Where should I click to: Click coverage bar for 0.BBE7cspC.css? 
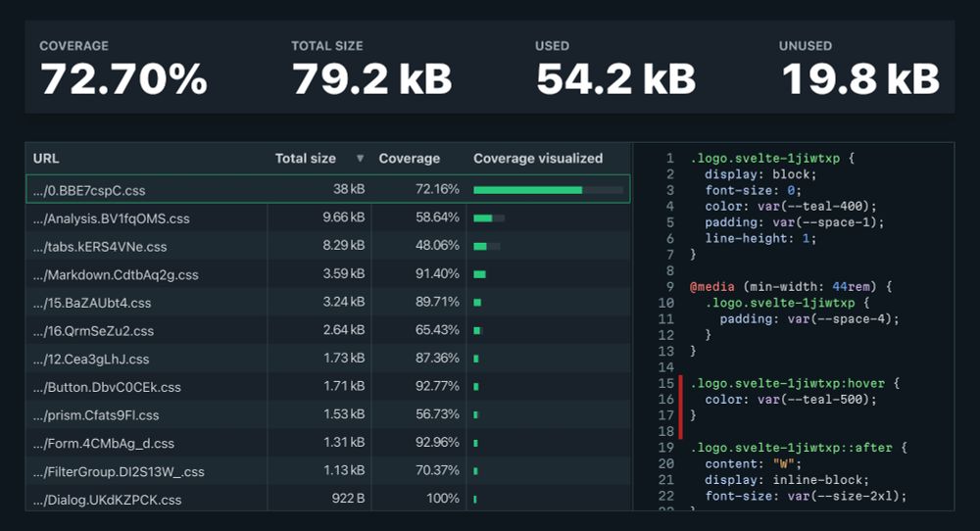point(548,190)
